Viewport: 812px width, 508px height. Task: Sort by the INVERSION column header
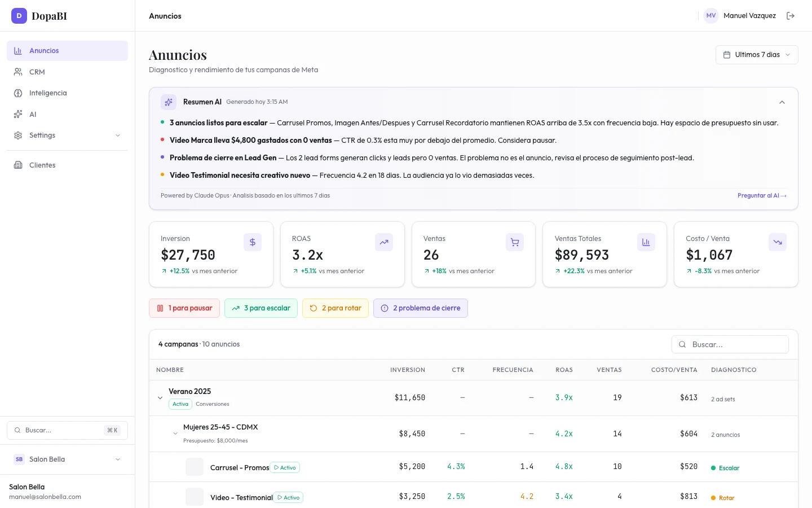click(x=408, y=370)
